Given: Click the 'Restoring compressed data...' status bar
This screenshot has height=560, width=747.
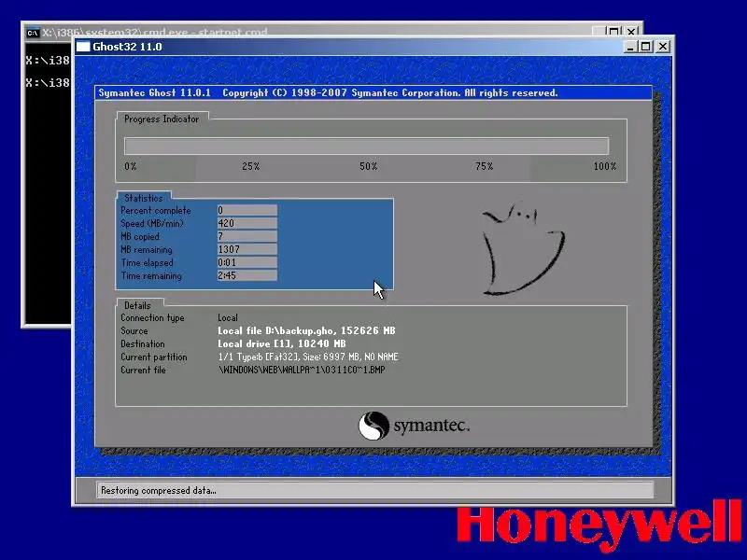Looking at the screenshot, I should tap(375, 491).
